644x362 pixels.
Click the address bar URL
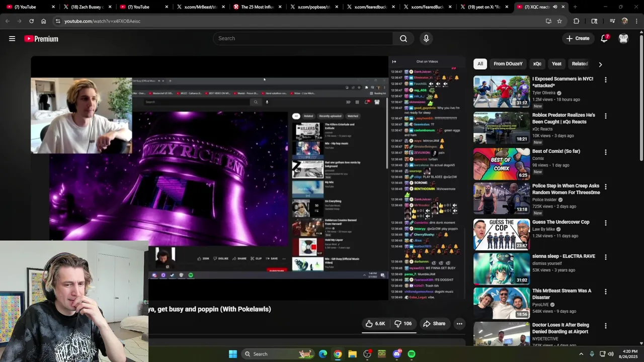pyautogui.click(x=102, y=21)
